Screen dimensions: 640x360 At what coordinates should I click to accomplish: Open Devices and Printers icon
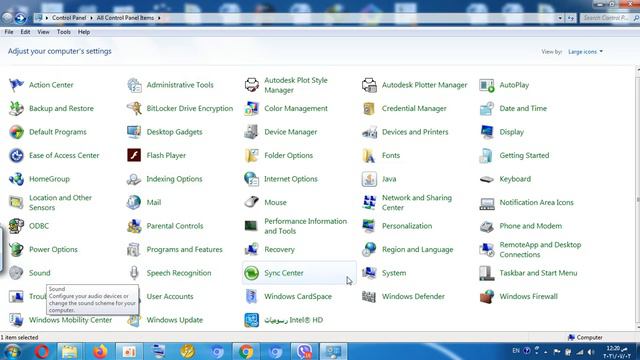369,132
